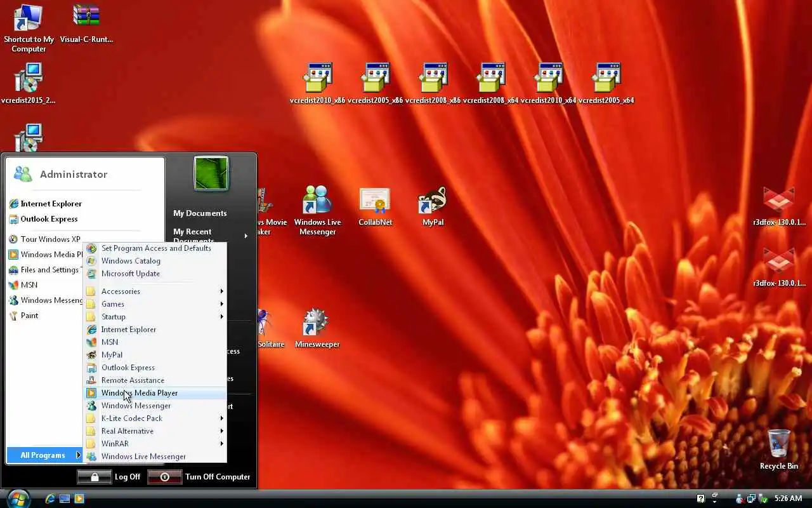
Task: Launch MyPal from its desktop shortcut
Action: click(433, 206)
